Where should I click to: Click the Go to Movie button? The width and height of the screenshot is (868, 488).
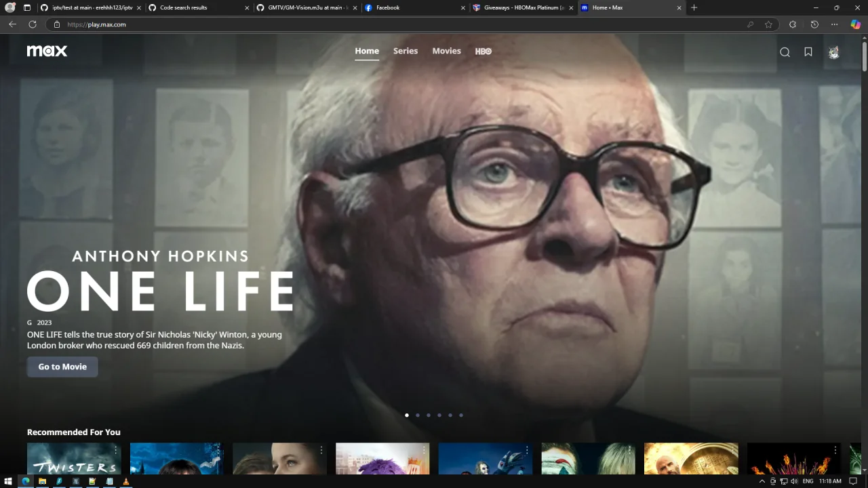pos(62,367)
